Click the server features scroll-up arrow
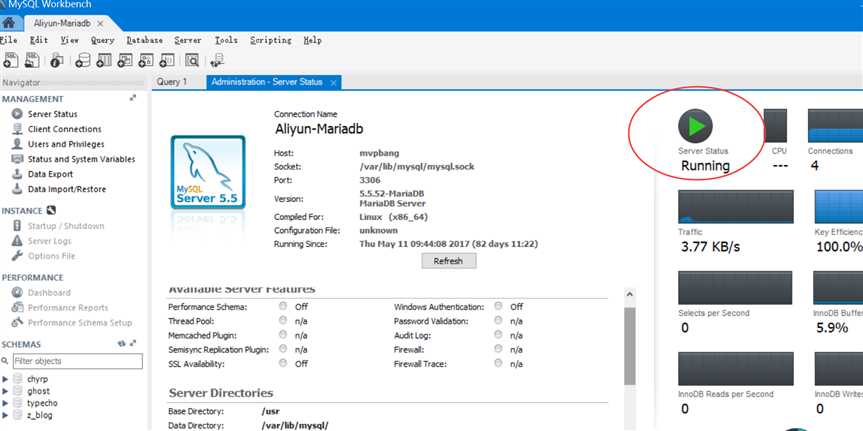Image resolution: width=863 pixels, height=431 pixels. (630, 294)
